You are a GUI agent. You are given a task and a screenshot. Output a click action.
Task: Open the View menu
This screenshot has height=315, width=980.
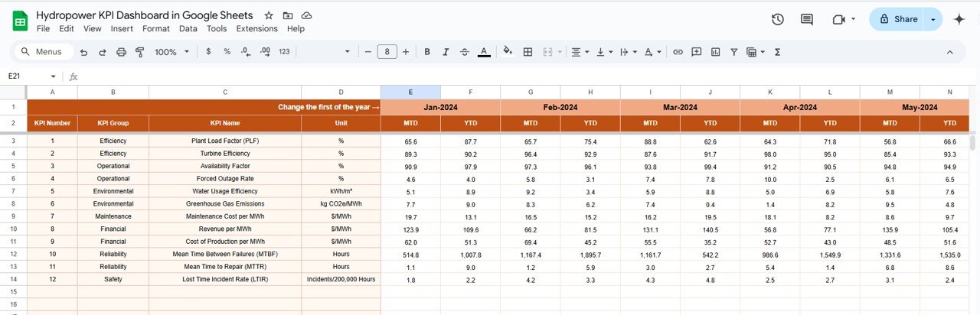(x=93, y=29)
